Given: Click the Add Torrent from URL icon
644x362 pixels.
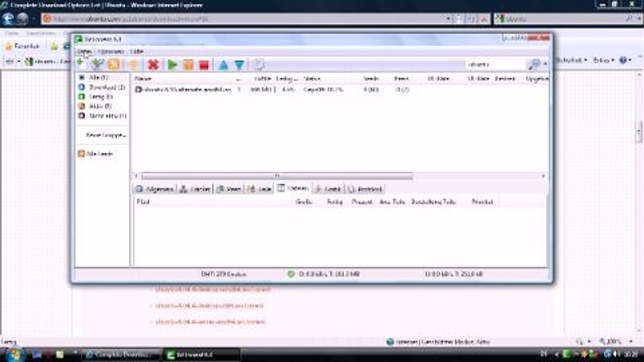Looking at the screenshot, I should tap(97, 64).
